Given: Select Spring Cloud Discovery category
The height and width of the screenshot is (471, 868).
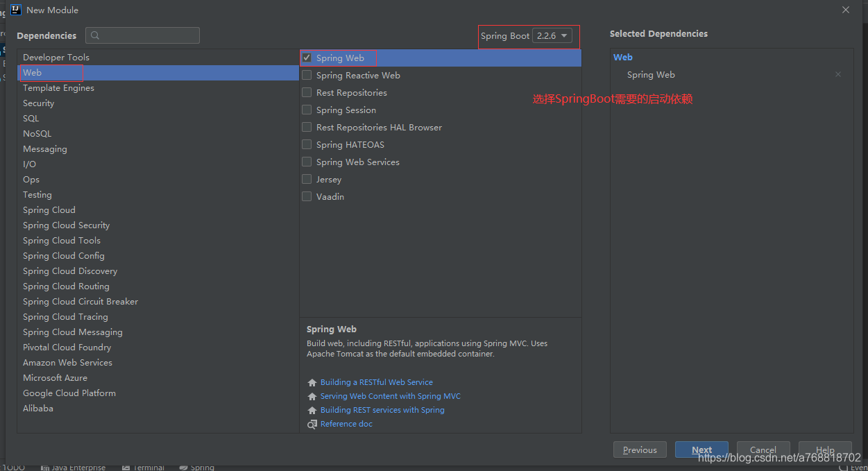Looking at the screenshot, I should point(158,271).
